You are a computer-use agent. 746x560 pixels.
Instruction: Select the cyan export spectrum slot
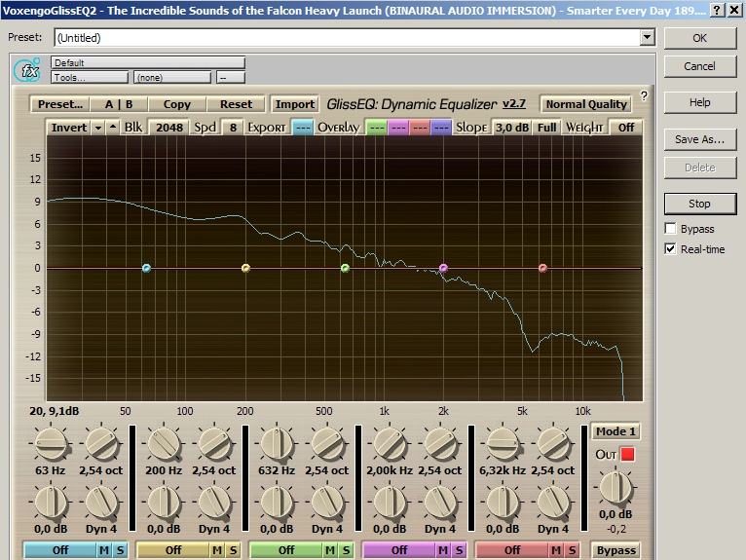302,128
